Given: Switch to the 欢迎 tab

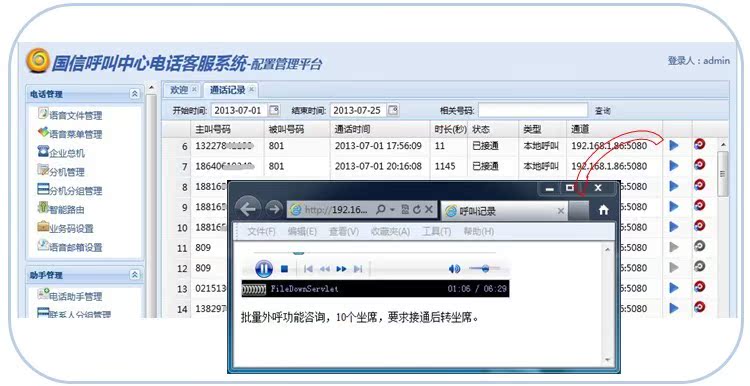Looking at the screenshot, I should click(179, 90).
